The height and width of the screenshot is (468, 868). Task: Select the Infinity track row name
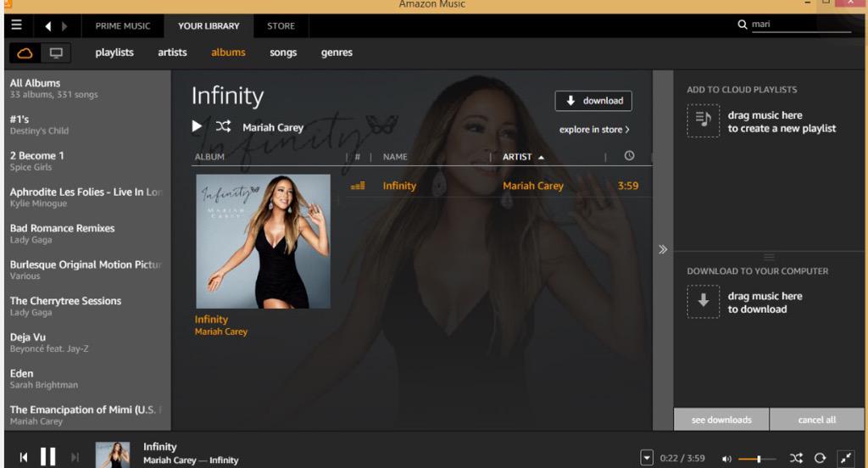[399, 186]
